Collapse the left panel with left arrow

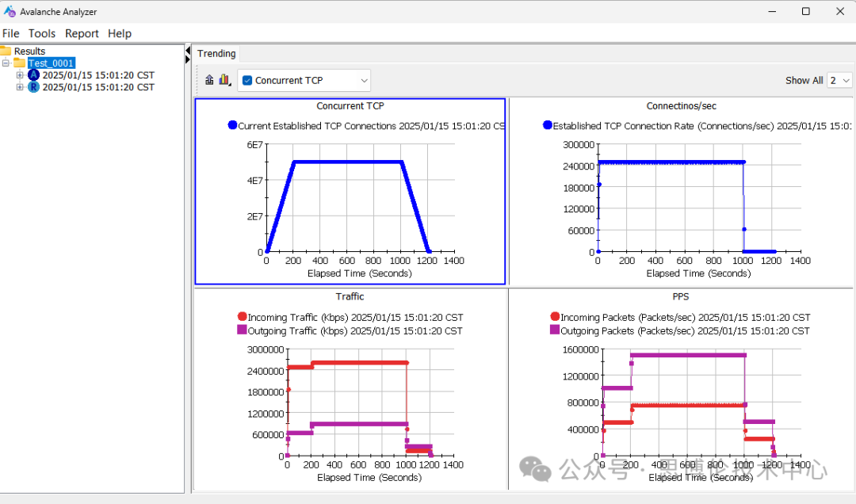point(188,51)
